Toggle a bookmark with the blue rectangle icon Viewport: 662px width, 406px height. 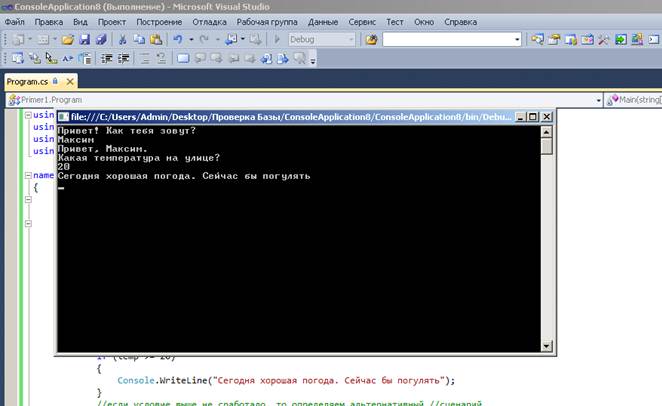[x=183, y=58]
